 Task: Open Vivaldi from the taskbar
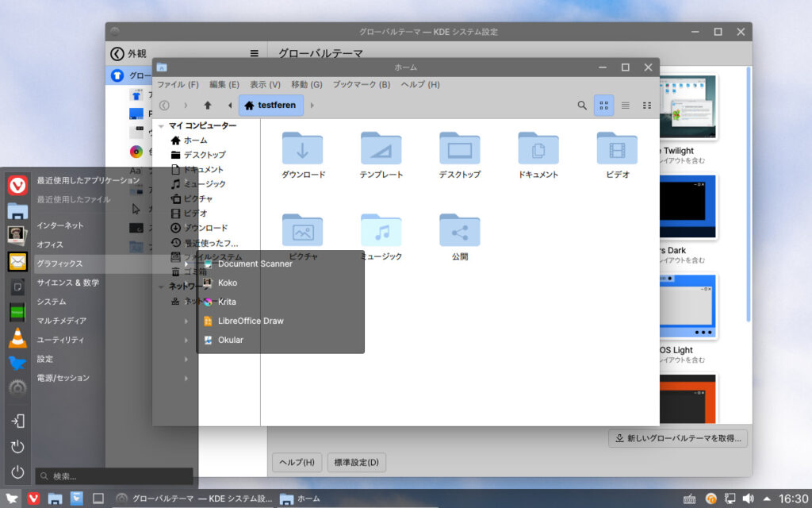(x=33, y=498)
